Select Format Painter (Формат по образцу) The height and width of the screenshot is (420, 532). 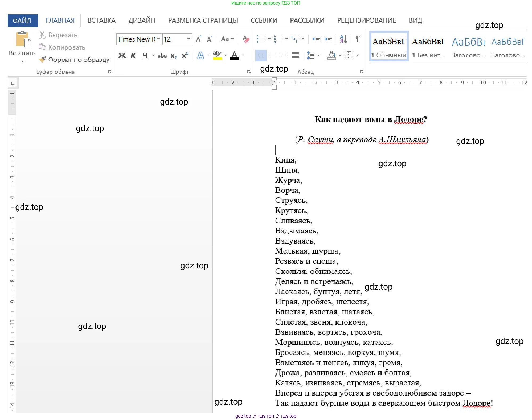pyautogui.click(x=74, y=60)
